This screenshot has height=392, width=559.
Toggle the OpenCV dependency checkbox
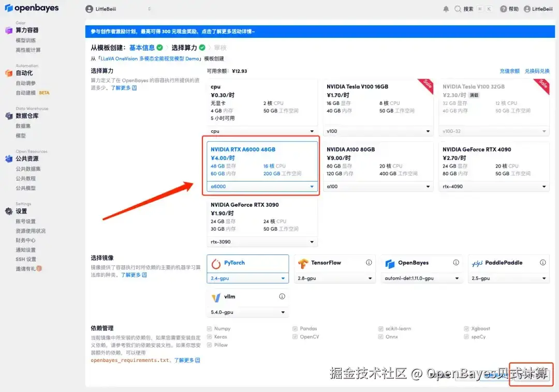click(x=295, y=337)
